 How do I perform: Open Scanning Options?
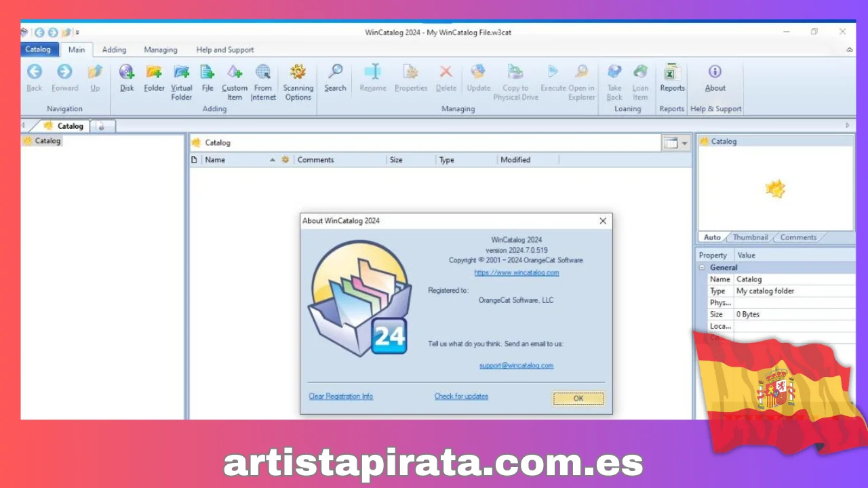298,82
